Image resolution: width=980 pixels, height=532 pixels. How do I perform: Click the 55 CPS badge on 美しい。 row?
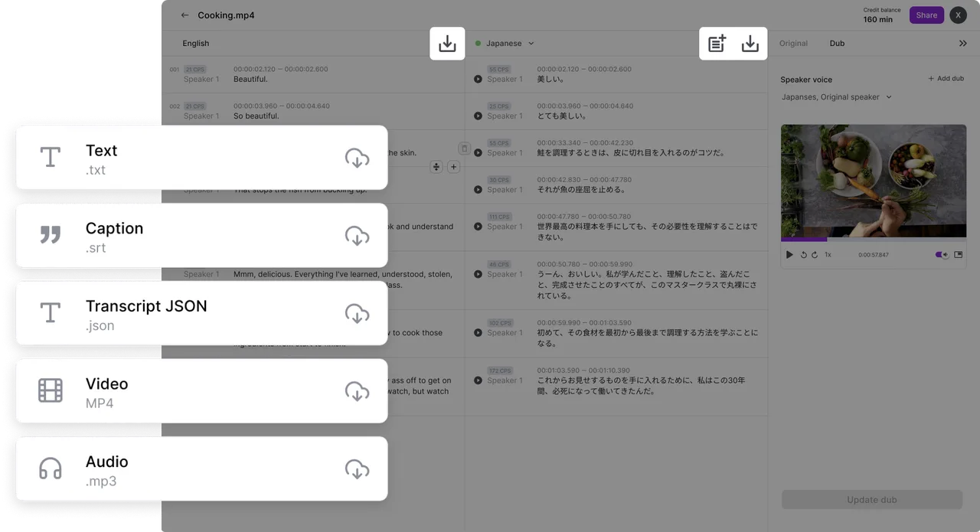(499, 70)
